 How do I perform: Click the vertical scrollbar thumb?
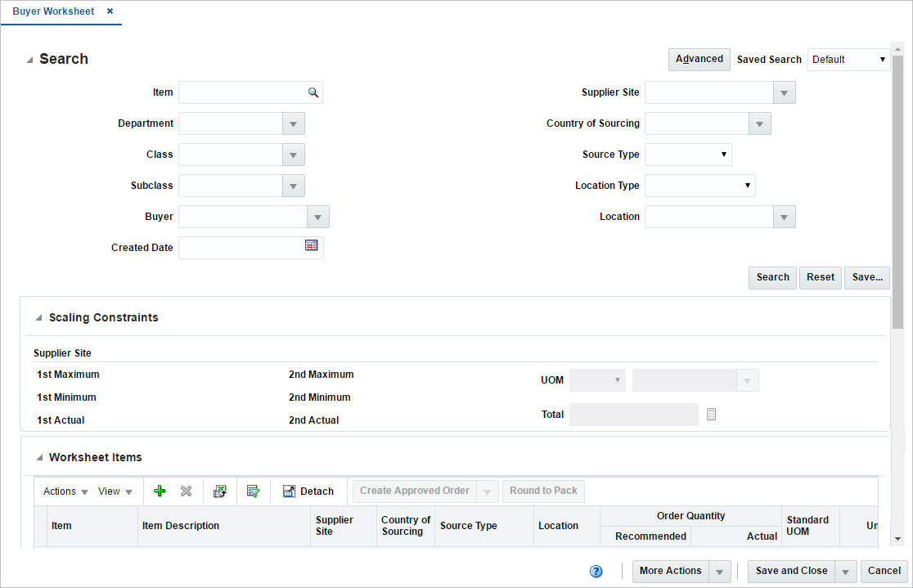(x=897, y=192)
